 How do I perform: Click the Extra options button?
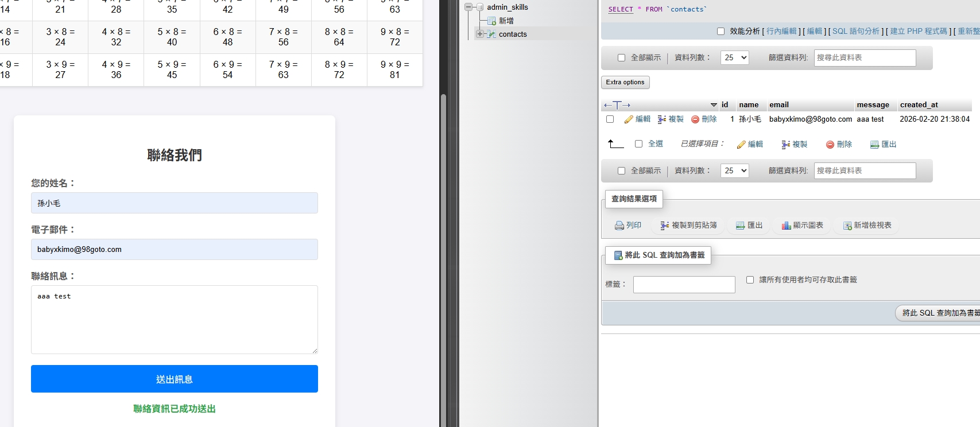point(625,82)
